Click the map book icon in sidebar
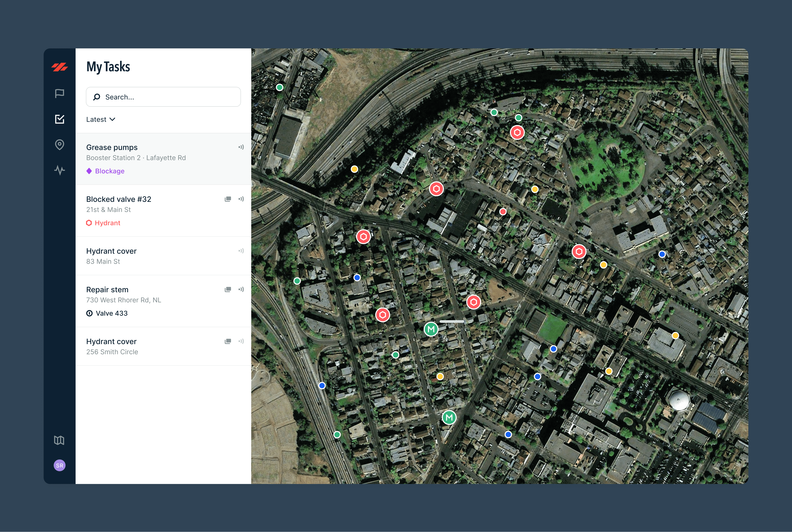 (x=59, y=440)
